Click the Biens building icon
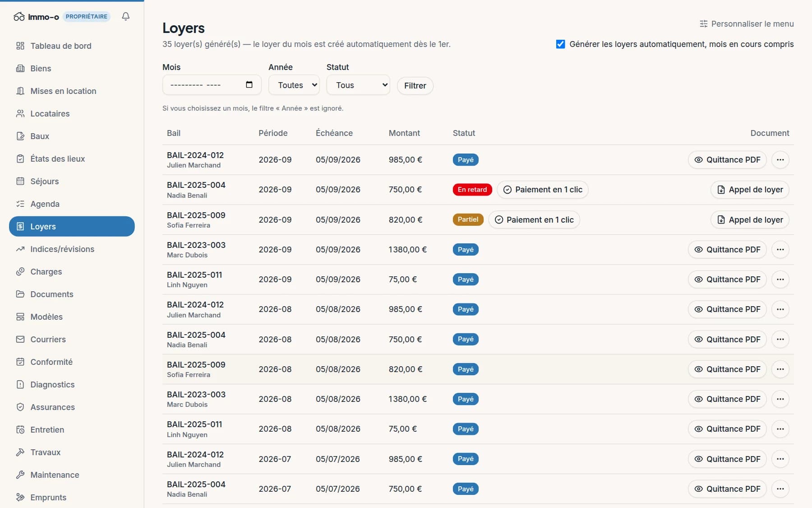Image resolution: width=812 pixels, height=508 pixels. [20, 68]
